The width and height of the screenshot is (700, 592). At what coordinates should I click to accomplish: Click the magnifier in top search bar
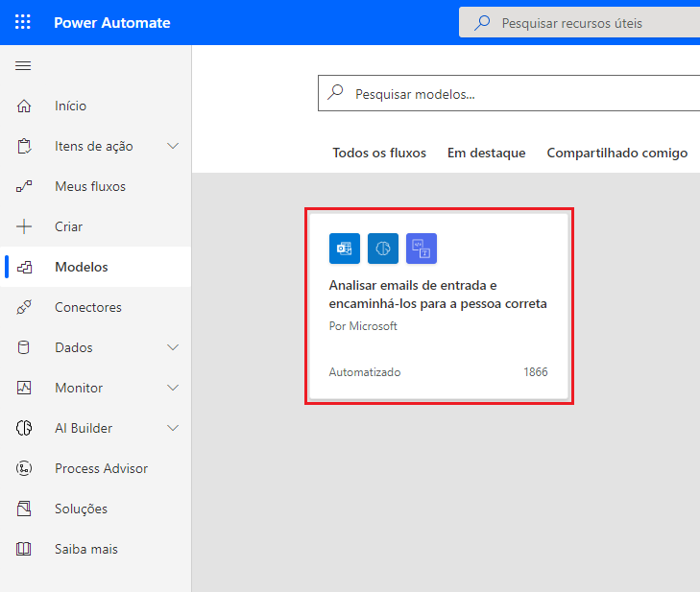click(482, 22)
